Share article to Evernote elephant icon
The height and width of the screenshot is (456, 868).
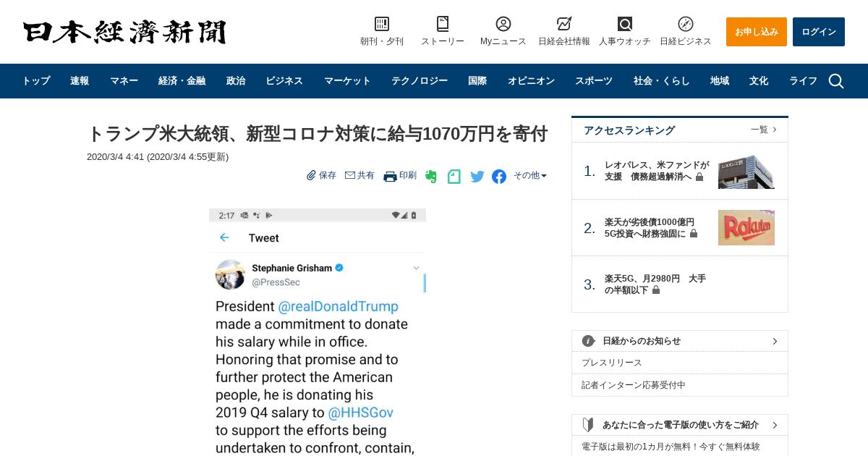[x=431, y=176]
